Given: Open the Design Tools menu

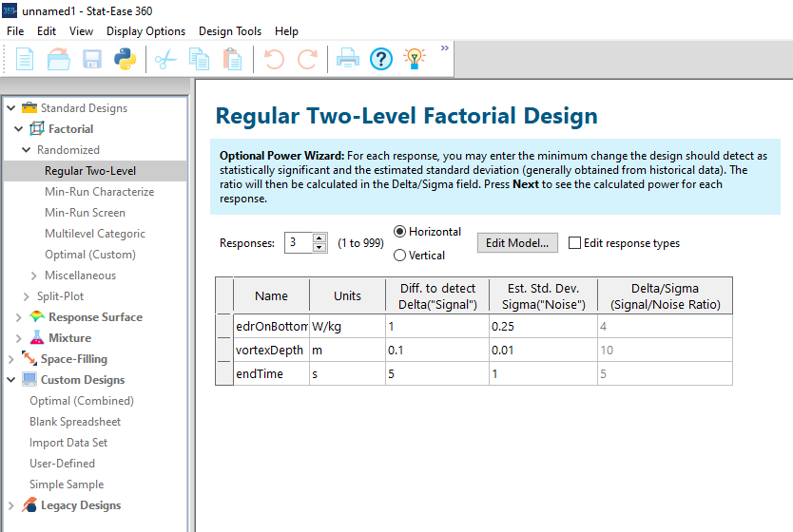Looking at the screenshot, I should 230,31.
